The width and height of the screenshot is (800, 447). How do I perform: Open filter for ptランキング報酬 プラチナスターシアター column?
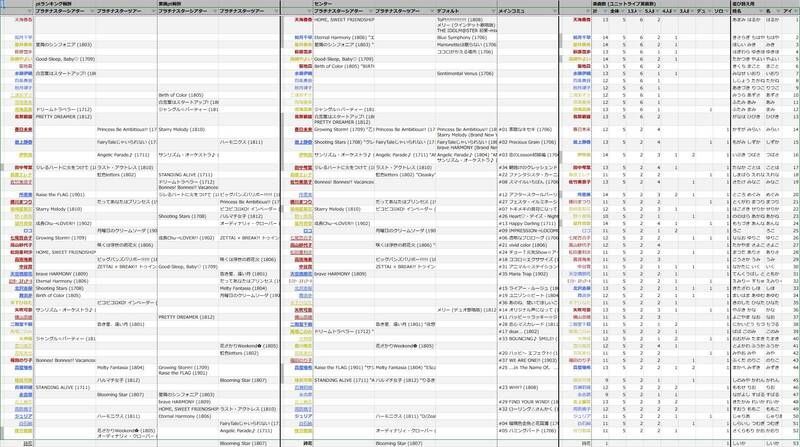pyautogui.click(x=92, y=11)
